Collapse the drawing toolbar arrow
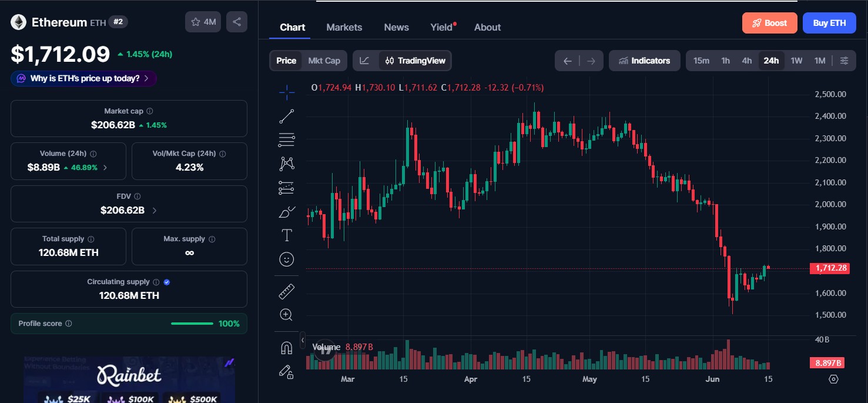The image size is (868, 403). (303, 339)
